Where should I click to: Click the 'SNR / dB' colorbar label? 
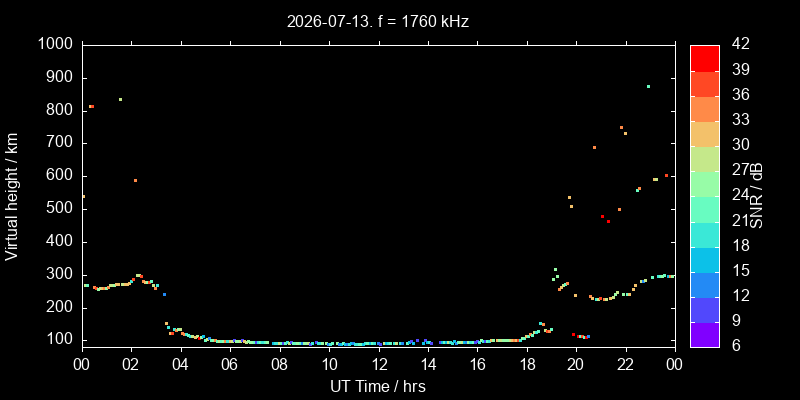757,196
